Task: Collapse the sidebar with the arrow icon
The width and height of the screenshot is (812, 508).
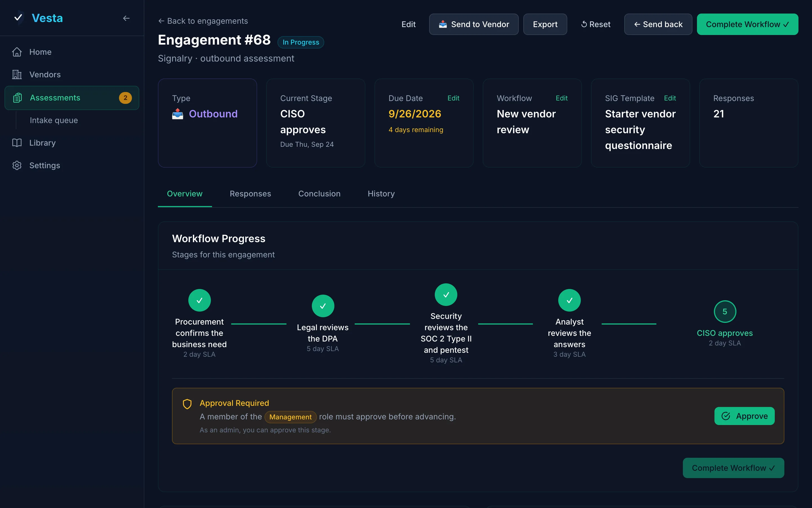Action: pos(126,18)
